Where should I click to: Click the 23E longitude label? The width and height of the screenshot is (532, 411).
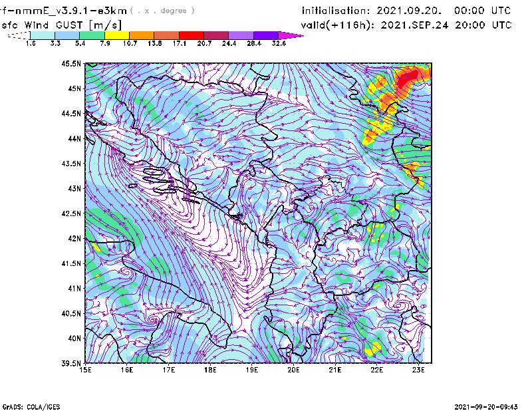coord(418,370)
